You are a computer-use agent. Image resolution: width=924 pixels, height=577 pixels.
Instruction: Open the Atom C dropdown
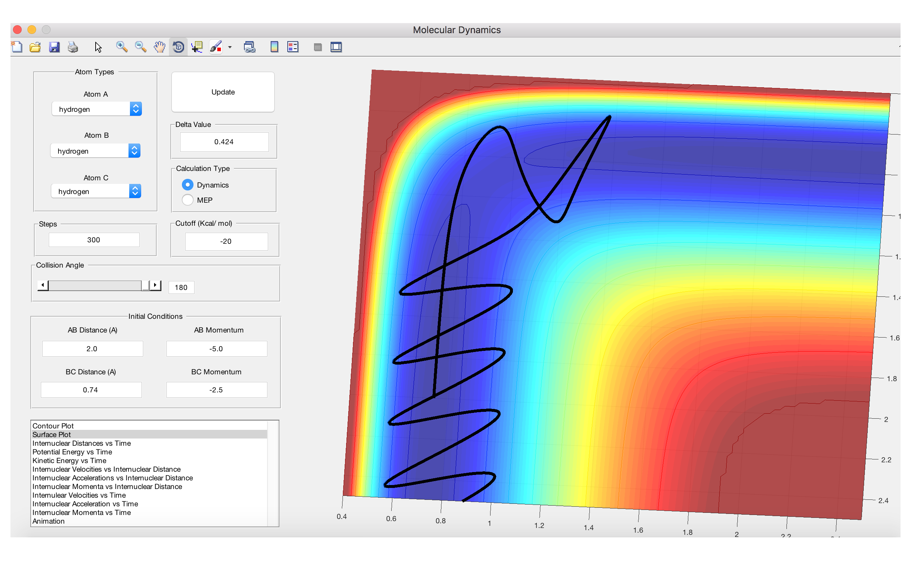(x=96, y=191)
